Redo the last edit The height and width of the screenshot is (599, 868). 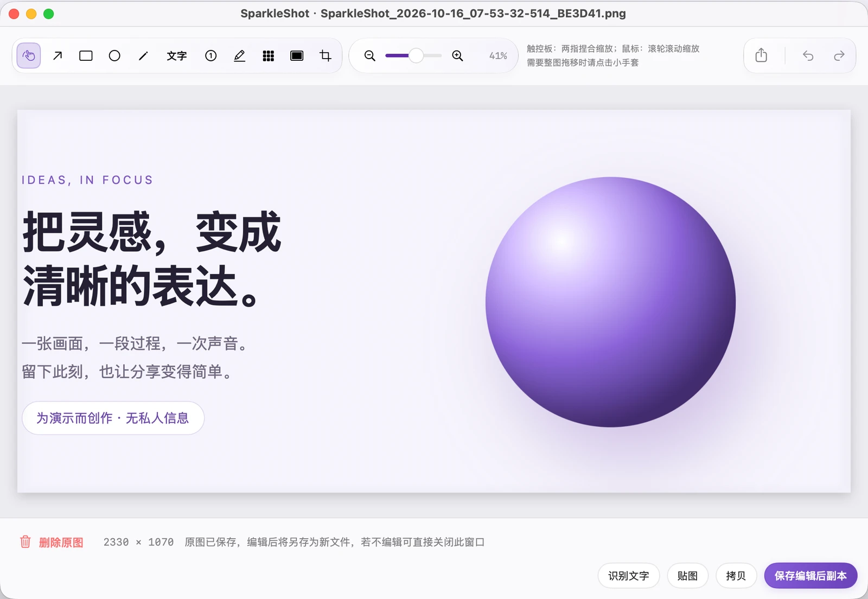click(839, 55)
